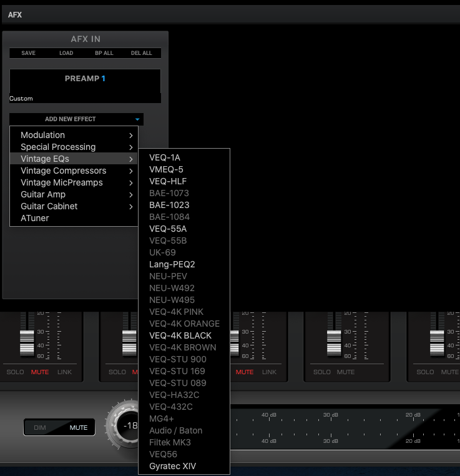Choose VEQ-4K BROWN equalizer
This screenshot has width=460, height=476.
[x=184, y=347]
